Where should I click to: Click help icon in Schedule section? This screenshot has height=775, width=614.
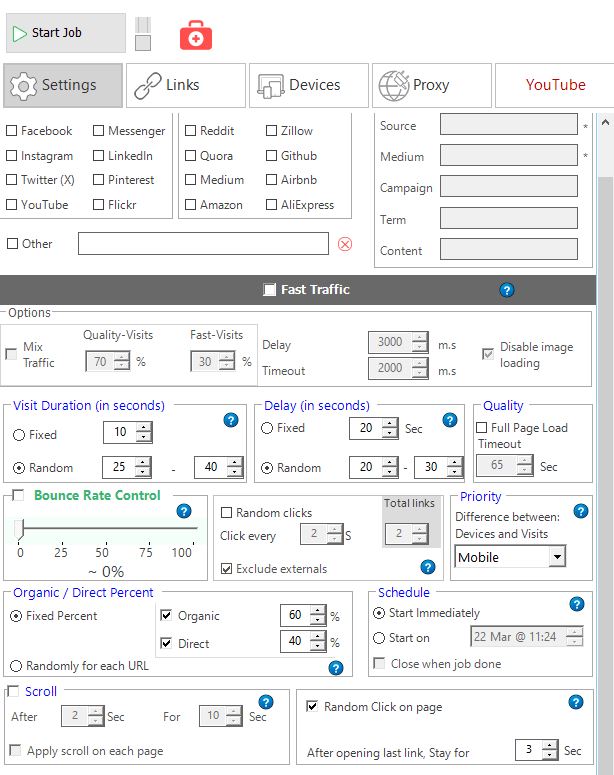[x=576, y=604]
